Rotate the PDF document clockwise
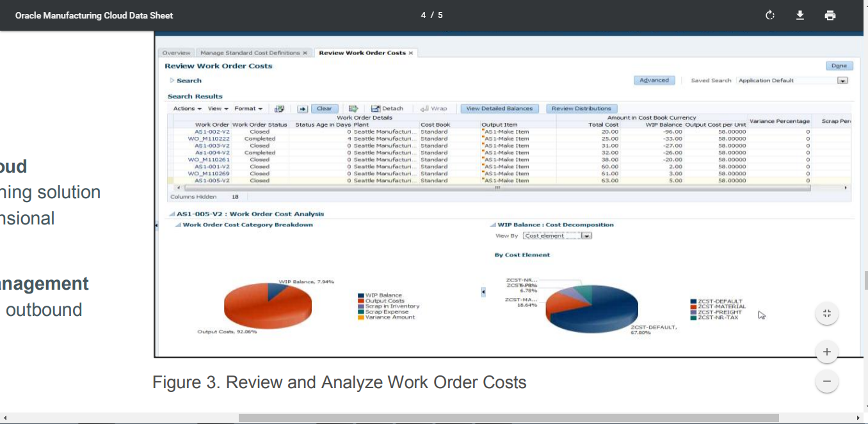868x424 pixels. coord(770,15)
